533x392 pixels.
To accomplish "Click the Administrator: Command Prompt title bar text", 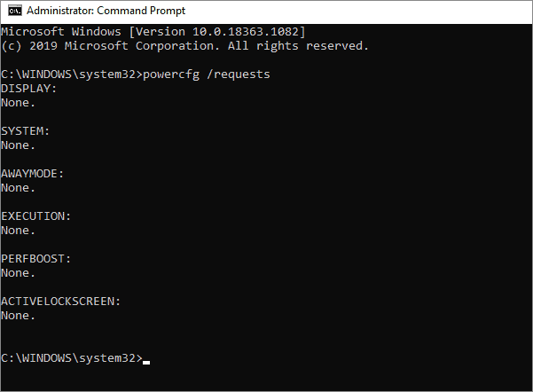I will click(x=106, y=11).
